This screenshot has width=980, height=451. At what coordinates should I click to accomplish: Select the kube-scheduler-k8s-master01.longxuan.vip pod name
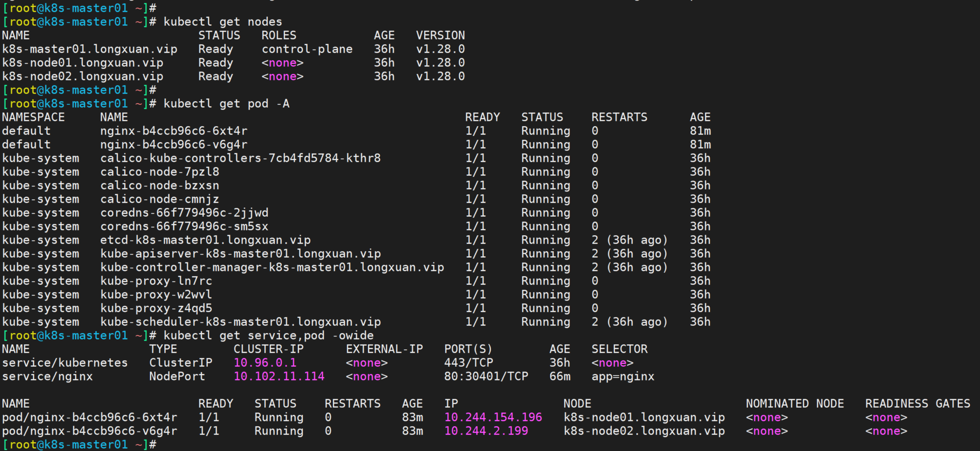click(240, 322)
